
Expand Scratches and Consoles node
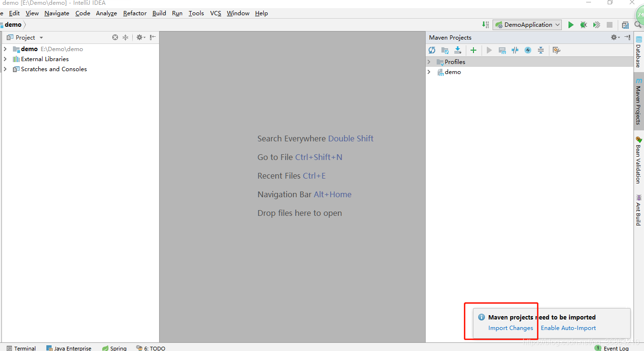point(5,69)
